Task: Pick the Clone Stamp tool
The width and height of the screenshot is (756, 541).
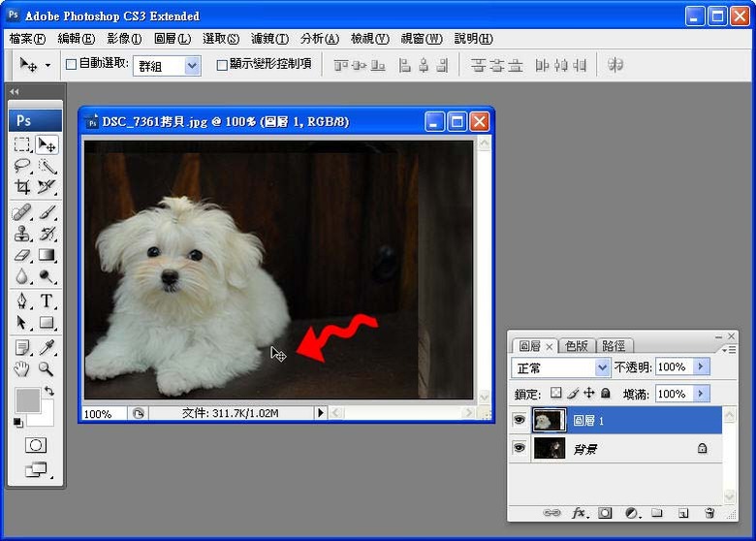Action: (x=22, y=234)
